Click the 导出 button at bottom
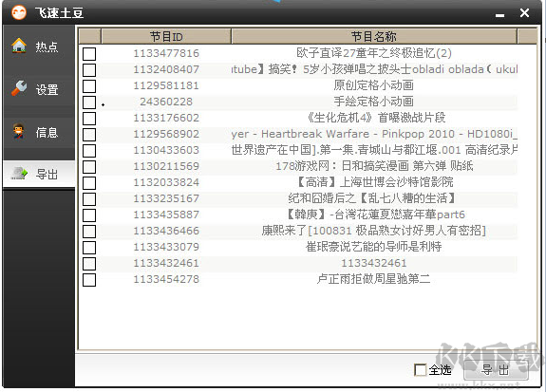546x392 pixels. [496, 370]
